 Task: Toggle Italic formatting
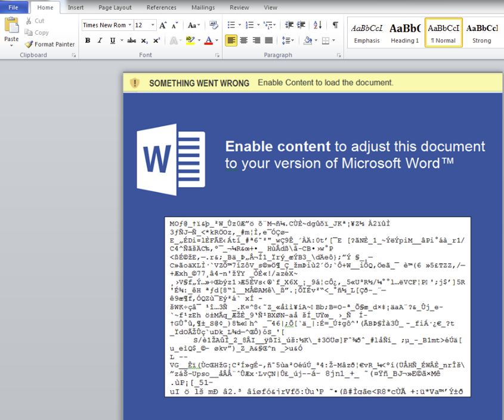coord(100,41)
